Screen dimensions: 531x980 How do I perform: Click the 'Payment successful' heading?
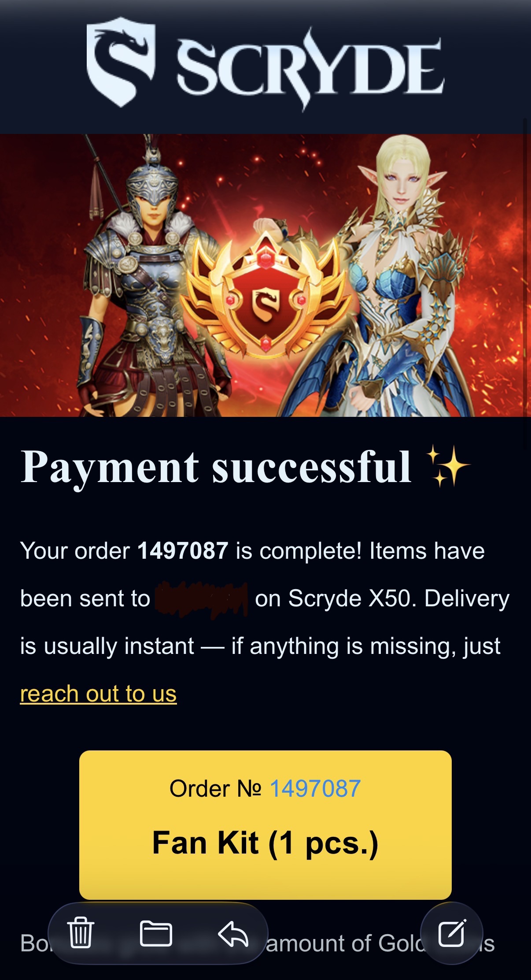point(216,467)
